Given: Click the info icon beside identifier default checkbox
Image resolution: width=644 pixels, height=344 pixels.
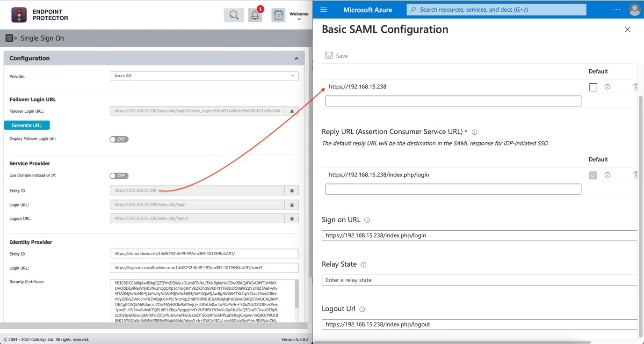Looking at the screenshot, I should point(608,87).
